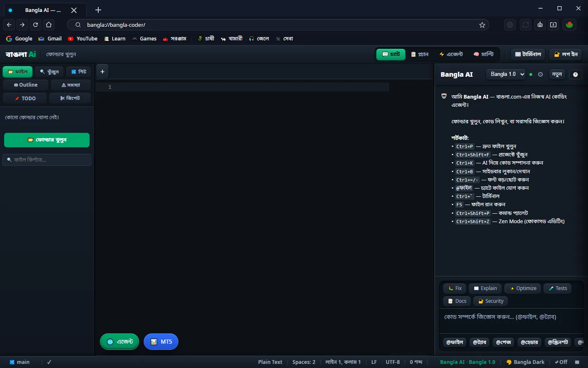Focus the ফাইল ফিল্টার input field
The image size is (588, 368).
(x=47, y=160)
